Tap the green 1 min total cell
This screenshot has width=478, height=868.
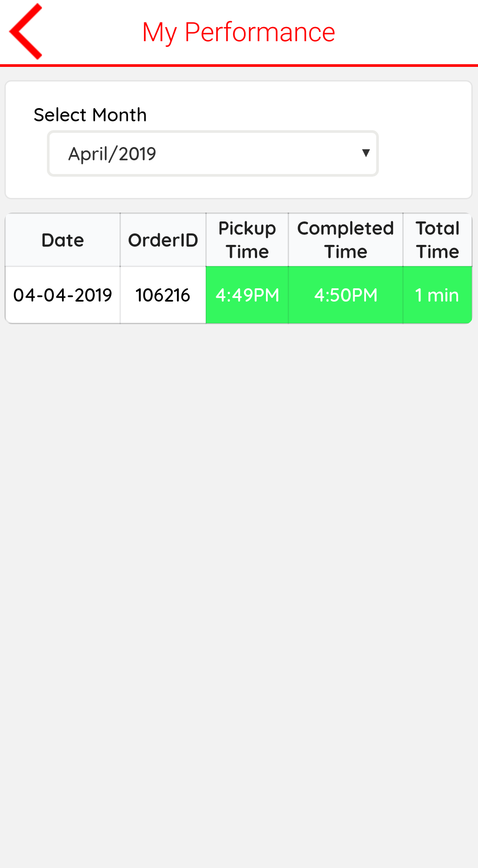point(437,295)
